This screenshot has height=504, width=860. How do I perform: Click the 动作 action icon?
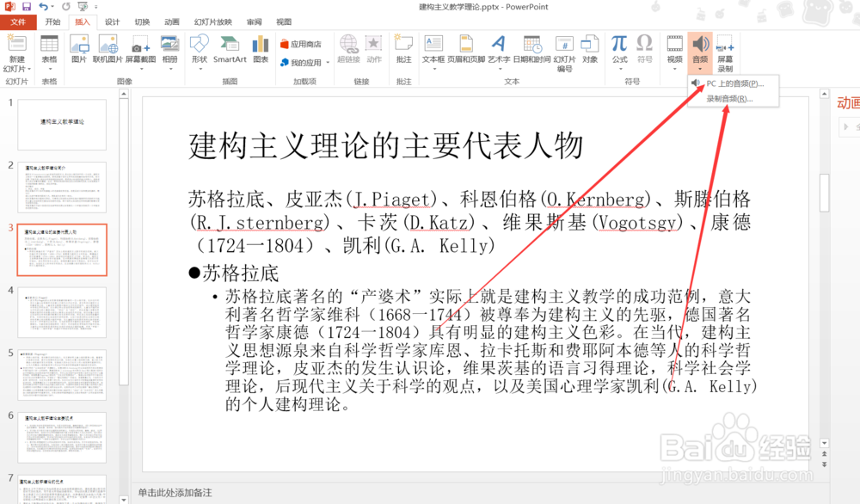tap(373, 44)
